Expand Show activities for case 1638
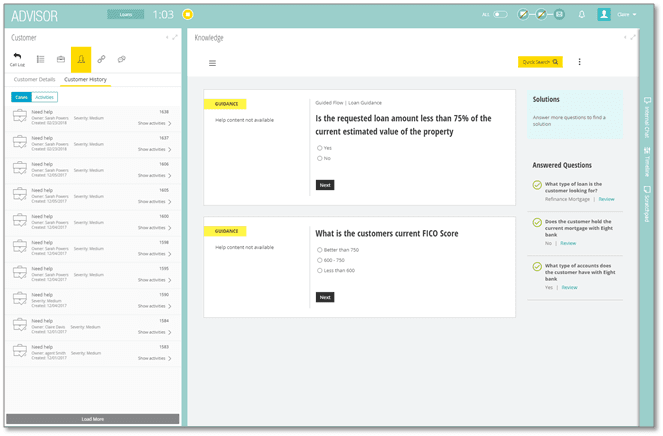Viewport: 663px width, 436px height. click(x=154, y=123)
